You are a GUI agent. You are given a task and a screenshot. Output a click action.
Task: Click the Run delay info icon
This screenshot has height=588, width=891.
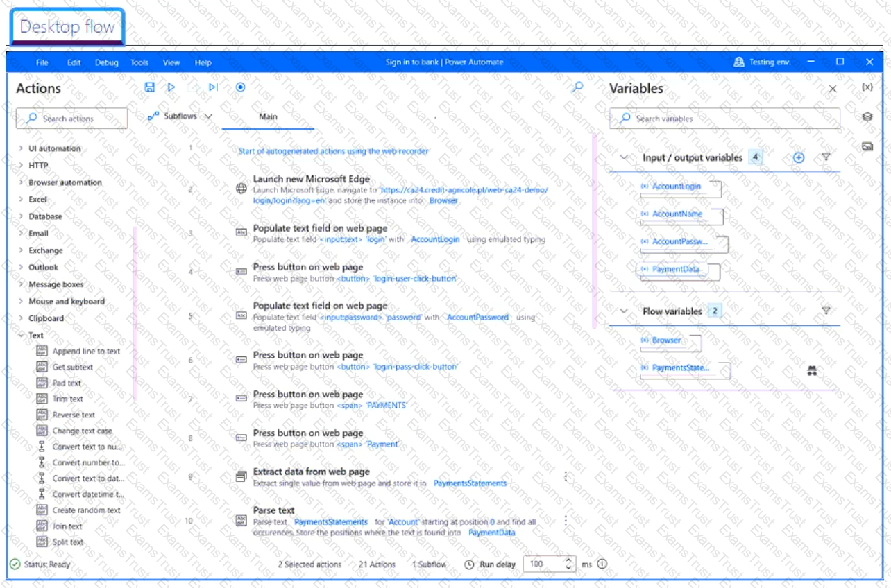pos(602,564)
